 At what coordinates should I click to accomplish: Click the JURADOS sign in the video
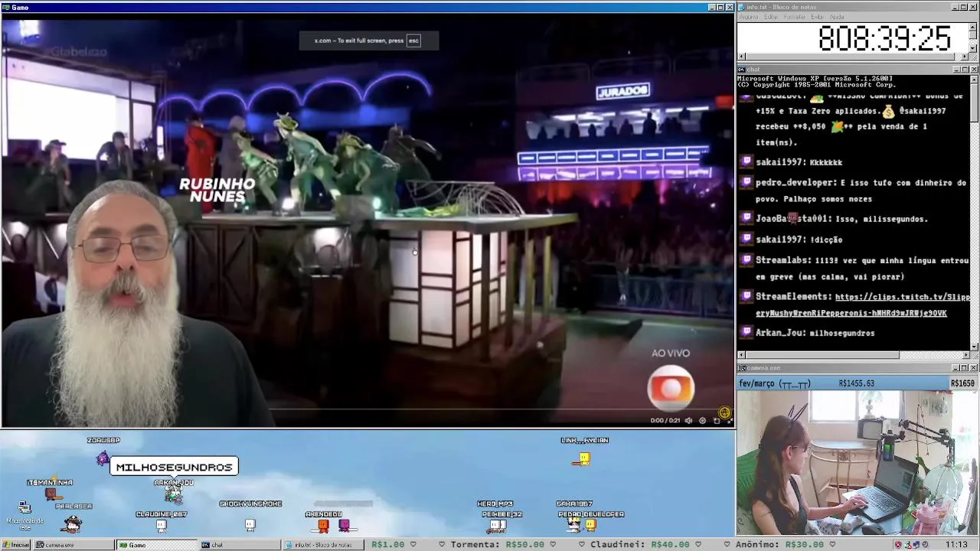point(623,92)
